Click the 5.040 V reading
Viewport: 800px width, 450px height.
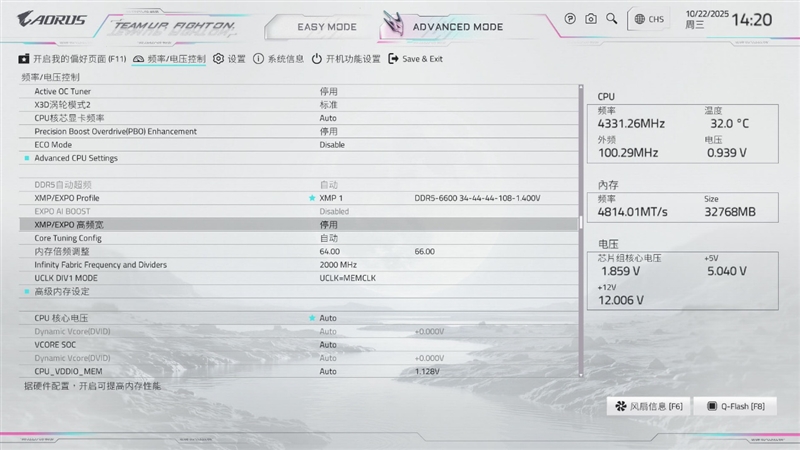pyautogui.click(x=727, y=271)
